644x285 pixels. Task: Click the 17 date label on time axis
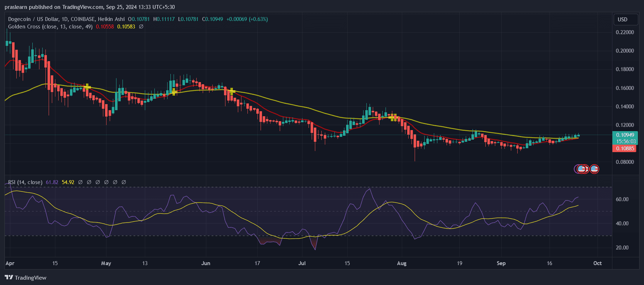[257, 263]
